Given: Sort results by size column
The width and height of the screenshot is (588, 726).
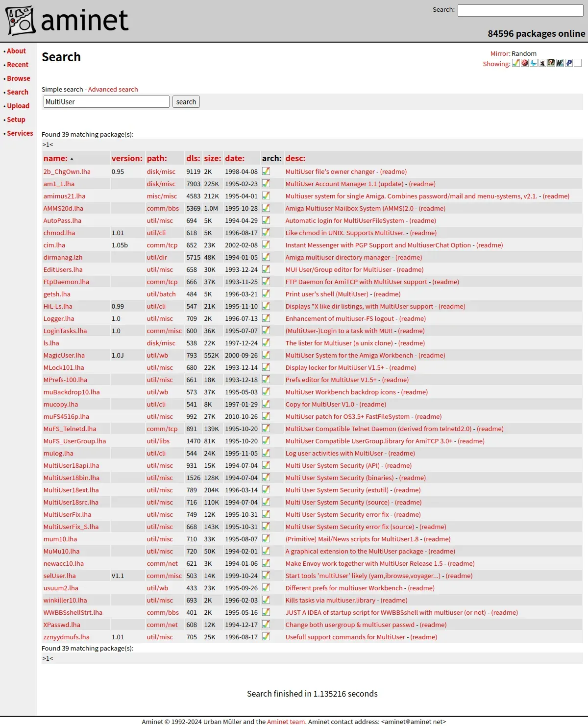Looking at the screenshot, I should [213, 158].
